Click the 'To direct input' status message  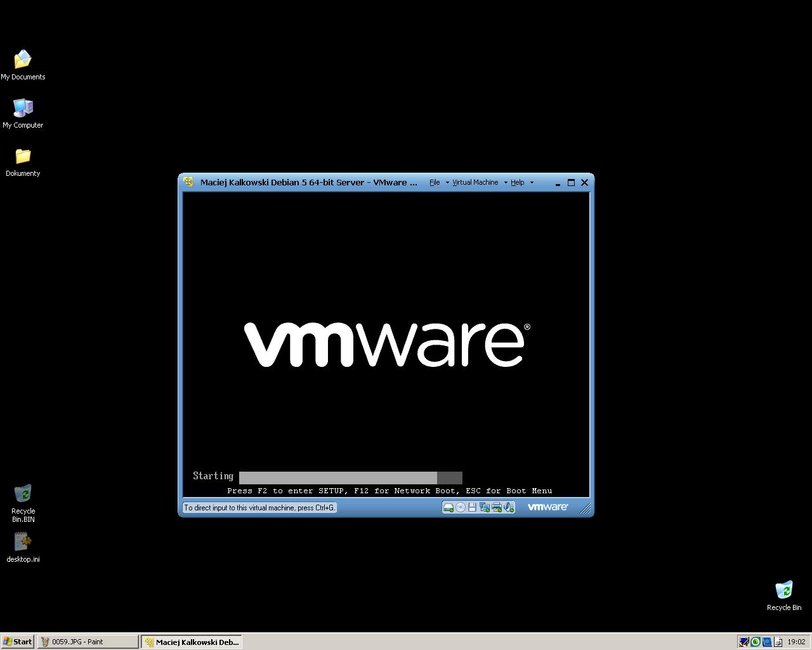coord(259,508)
